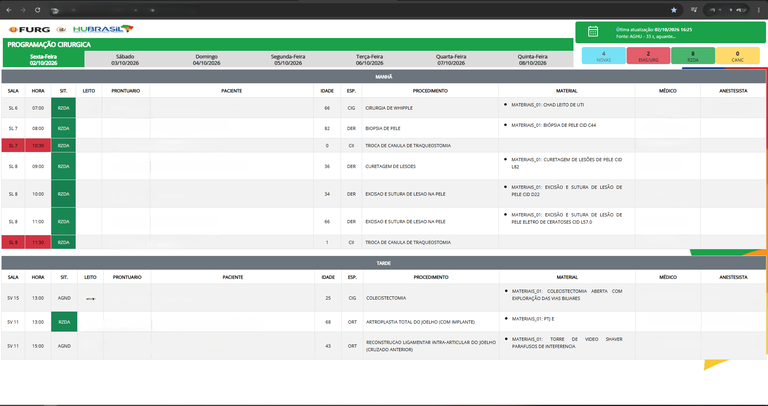This screenshot has width=768, height=406.
Task: Click the green RZDA counter badge
Action: click(x=693, y=56)
